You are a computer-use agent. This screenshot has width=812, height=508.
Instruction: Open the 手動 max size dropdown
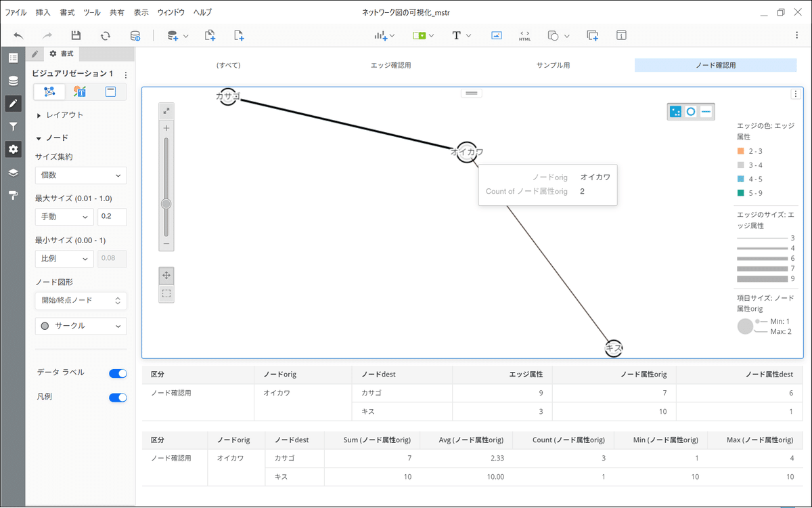coord(64,217)
